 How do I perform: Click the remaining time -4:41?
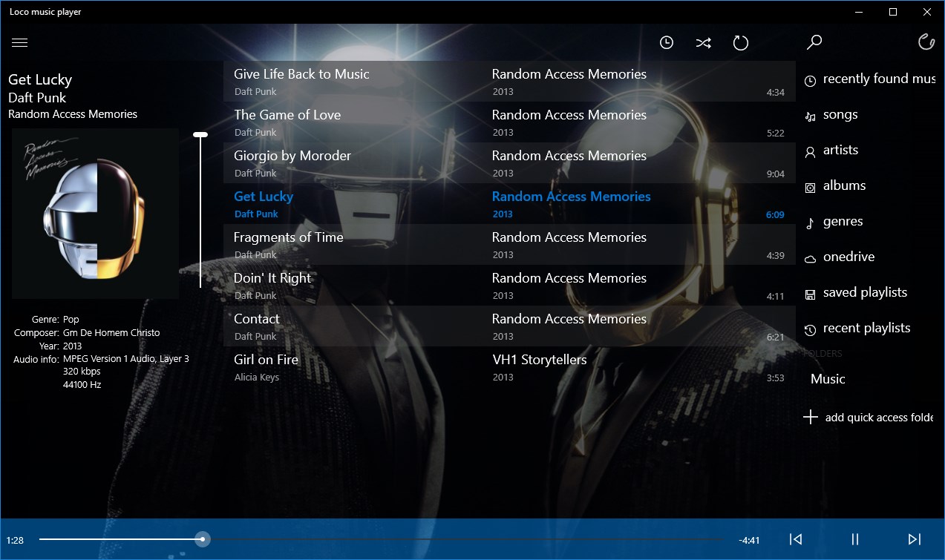coord(750,540)
